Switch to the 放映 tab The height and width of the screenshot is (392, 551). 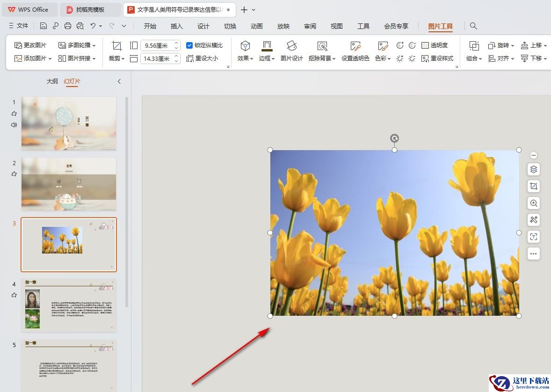coord(283,26)
